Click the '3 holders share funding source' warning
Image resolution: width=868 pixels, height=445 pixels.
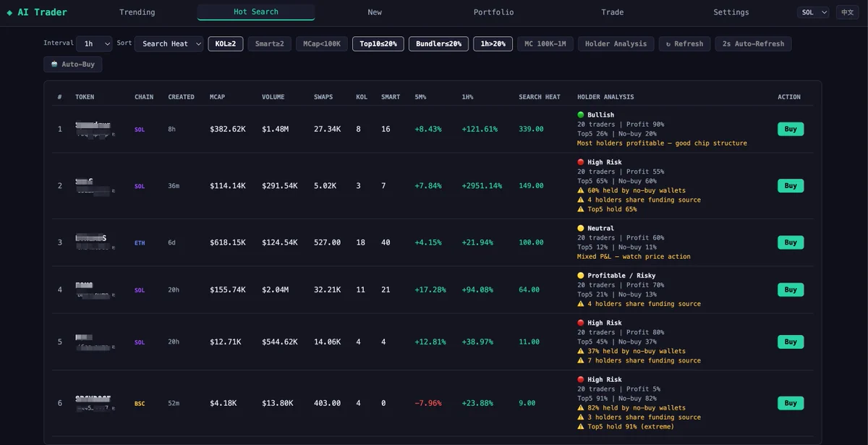coord(639,418)
